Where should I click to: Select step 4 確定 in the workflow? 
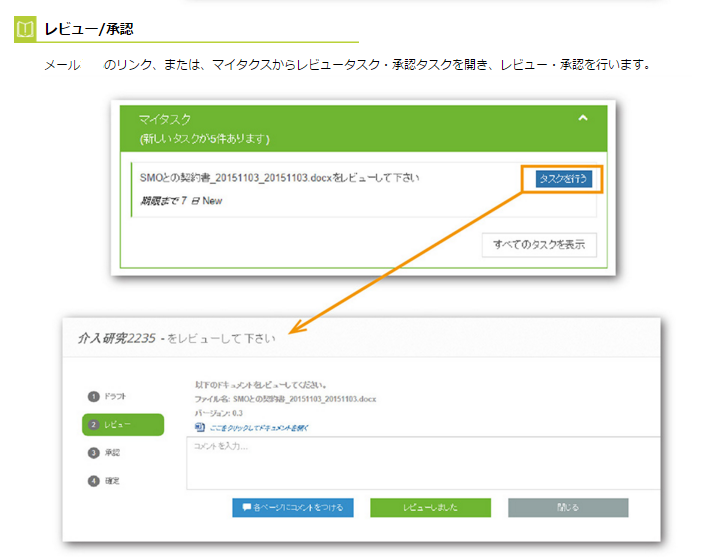[104, 481]
